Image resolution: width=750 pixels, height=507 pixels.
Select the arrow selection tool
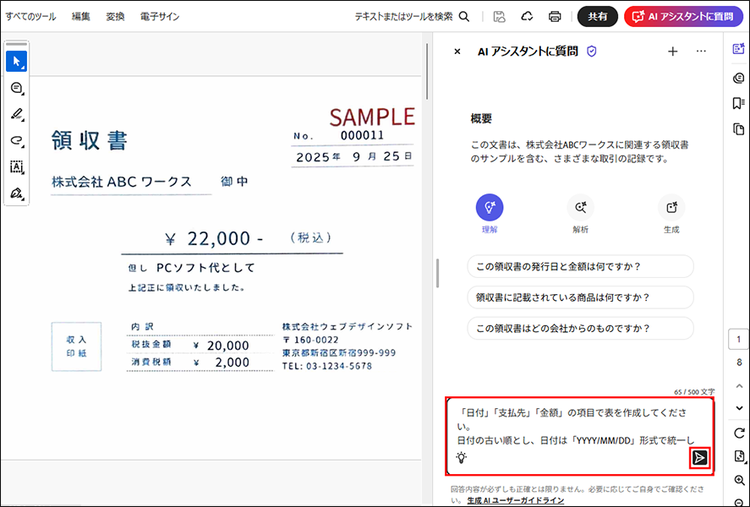coord(16,62)
